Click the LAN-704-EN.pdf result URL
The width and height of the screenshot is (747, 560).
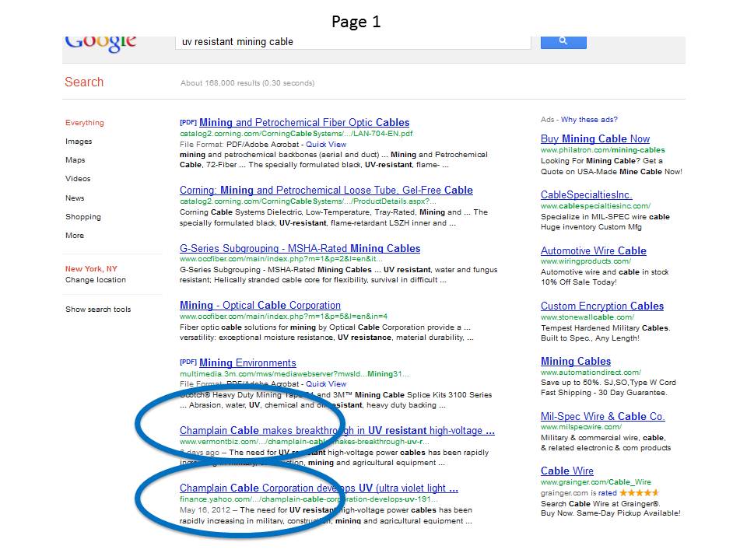coord(296,133)
